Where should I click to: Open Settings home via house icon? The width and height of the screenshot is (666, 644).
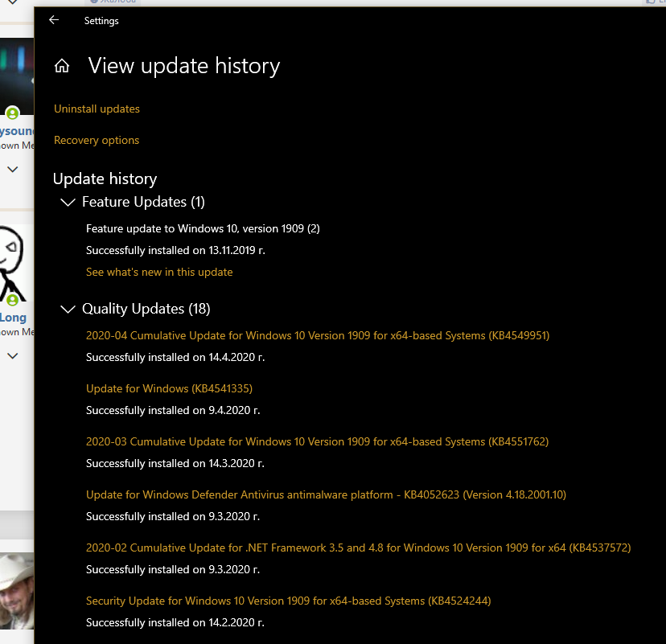pyautogui.click(x=62, y=66)
